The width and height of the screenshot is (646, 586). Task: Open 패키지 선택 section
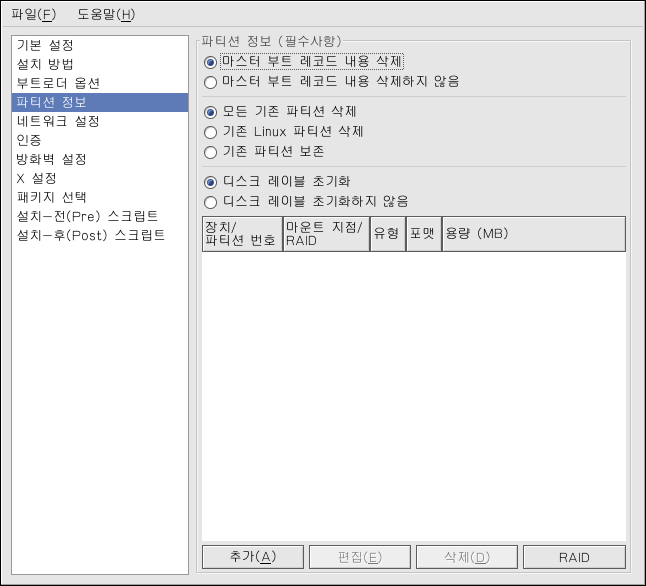(51, 197)
